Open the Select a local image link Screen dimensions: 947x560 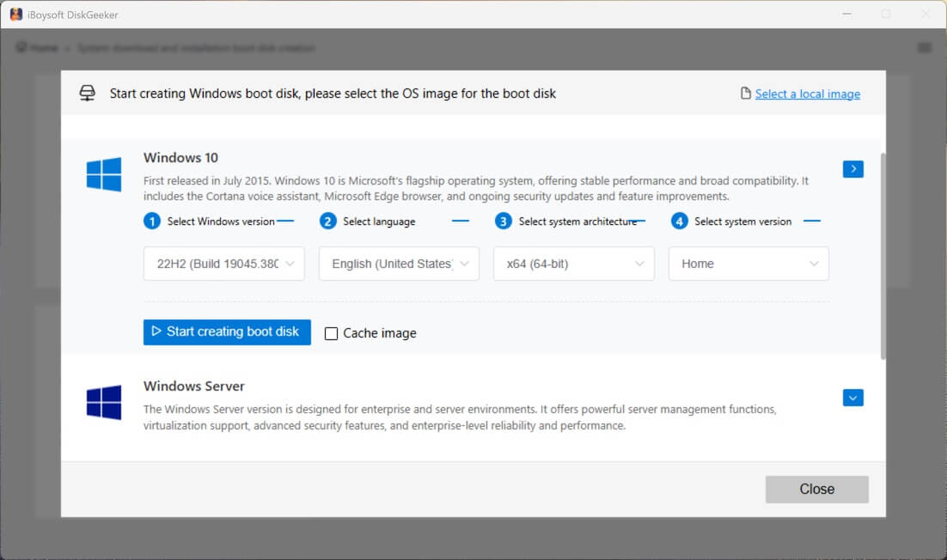tap(807, 93)
